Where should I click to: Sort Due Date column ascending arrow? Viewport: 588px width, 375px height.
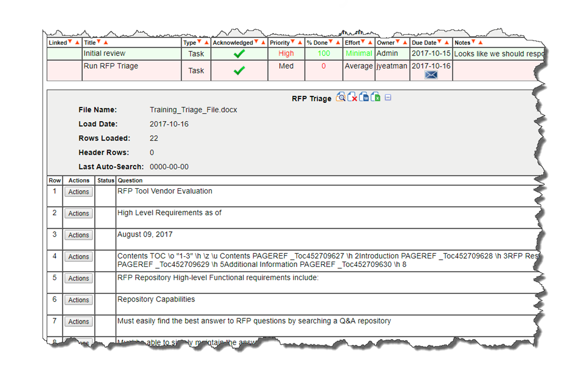447,42
